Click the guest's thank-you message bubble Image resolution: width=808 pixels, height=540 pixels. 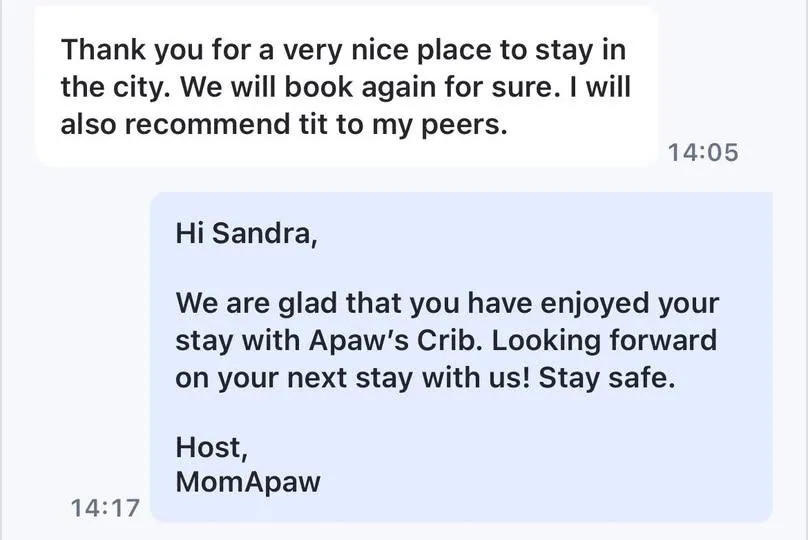point(347,87)
